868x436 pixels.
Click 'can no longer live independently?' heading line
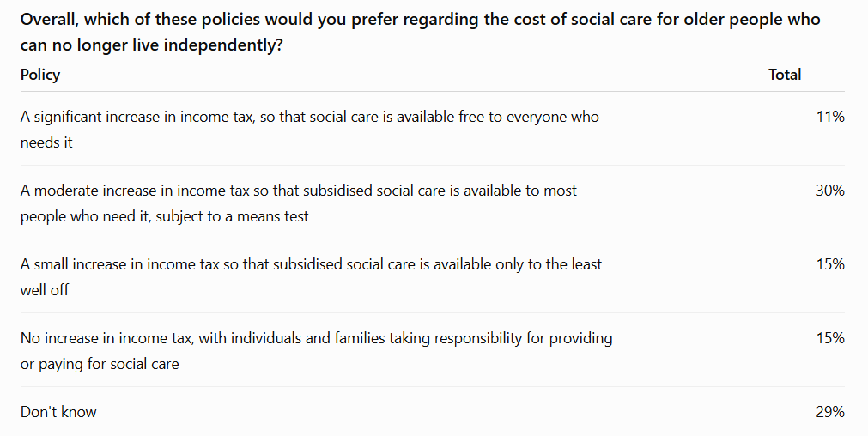tap(152, 45)
